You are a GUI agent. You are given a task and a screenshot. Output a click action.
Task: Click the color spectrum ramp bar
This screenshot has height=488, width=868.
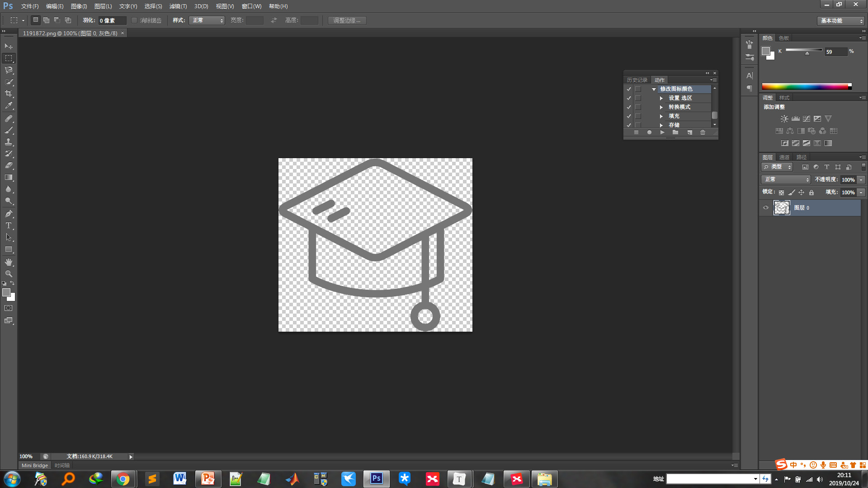pyautogui.click(x=806, y=86)
